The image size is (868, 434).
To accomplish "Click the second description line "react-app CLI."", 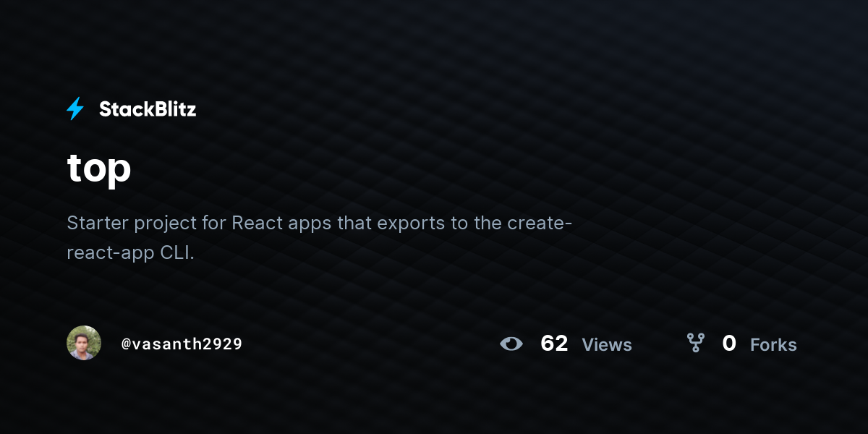I will [x=131, y=253].
